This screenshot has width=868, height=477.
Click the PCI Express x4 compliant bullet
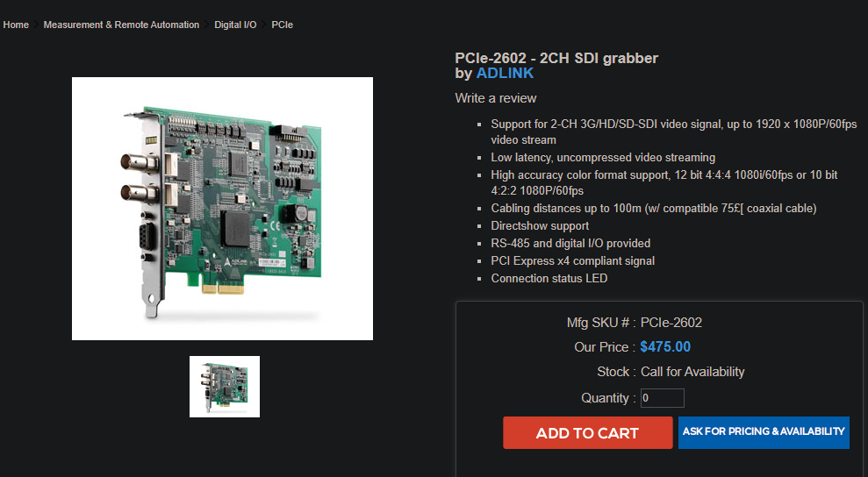click(x=572, y=260)
